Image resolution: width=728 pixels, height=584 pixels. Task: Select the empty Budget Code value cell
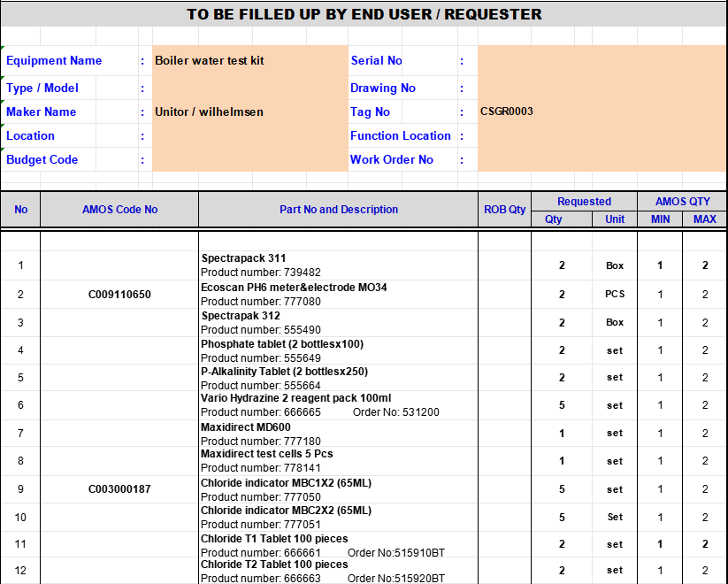pos(249,160)
